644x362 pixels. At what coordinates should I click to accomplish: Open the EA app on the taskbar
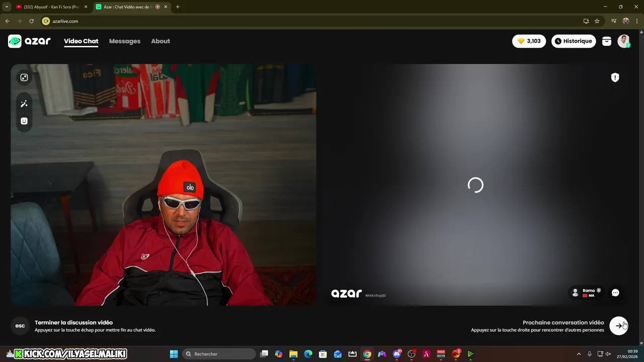point(456,354)
